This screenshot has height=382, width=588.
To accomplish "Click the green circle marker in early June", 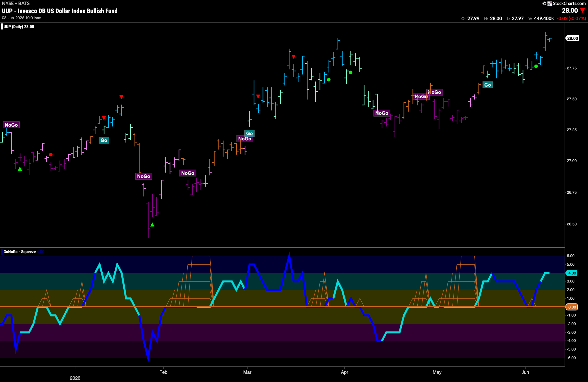I will coord(536,66).
